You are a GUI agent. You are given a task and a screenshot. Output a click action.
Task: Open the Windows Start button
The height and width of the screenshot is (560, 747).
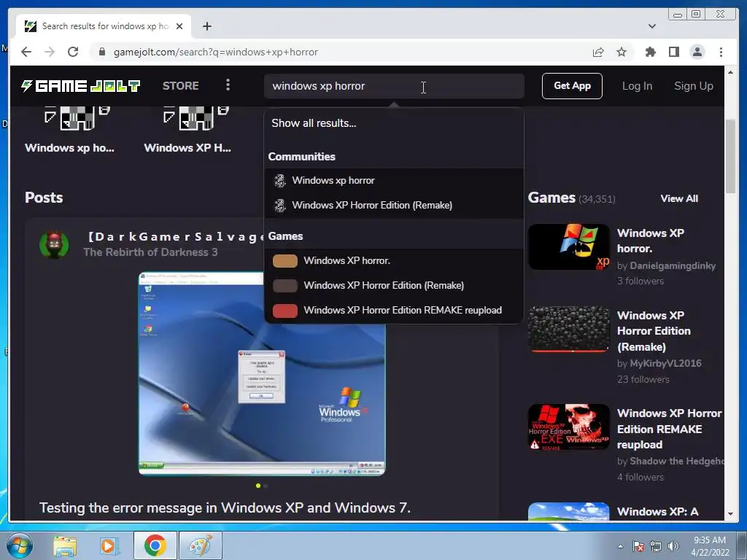click(19, 545)
